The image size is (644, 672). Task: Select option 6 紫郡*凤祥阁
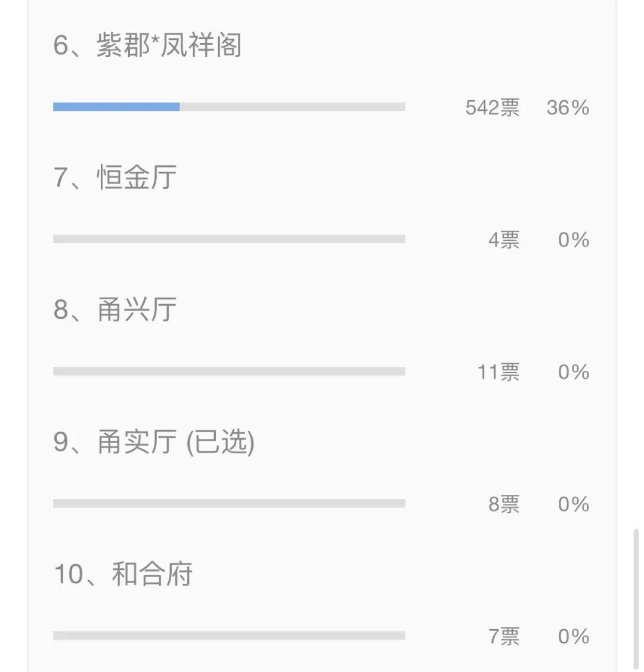[x=147, y=45]
